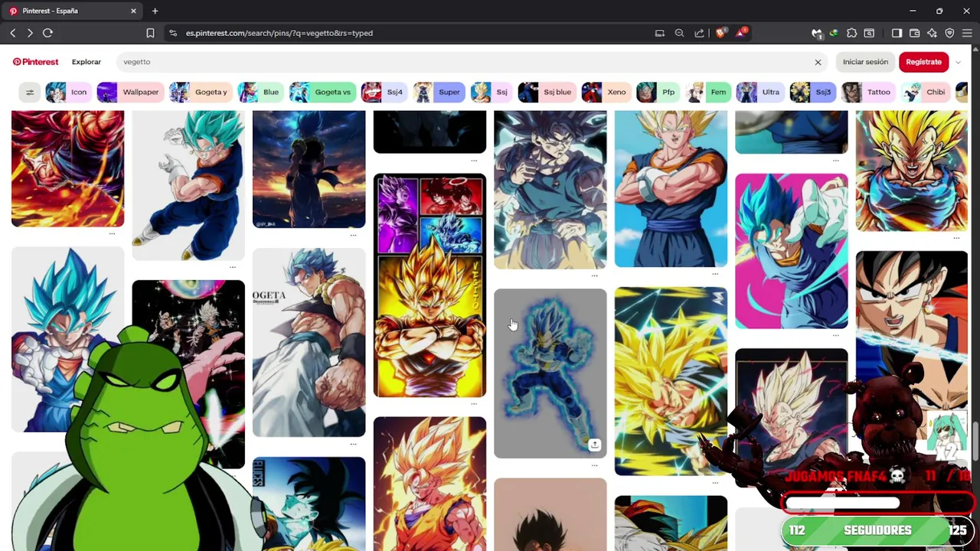
Task: Open the Leo AI sparkle icon
Action: (932, 33)
